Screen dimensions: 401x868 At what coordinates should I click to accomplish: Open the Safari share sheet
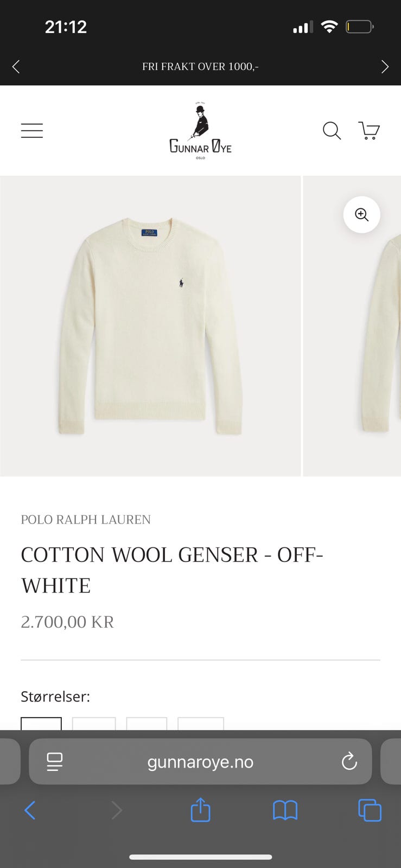point(200,810)
